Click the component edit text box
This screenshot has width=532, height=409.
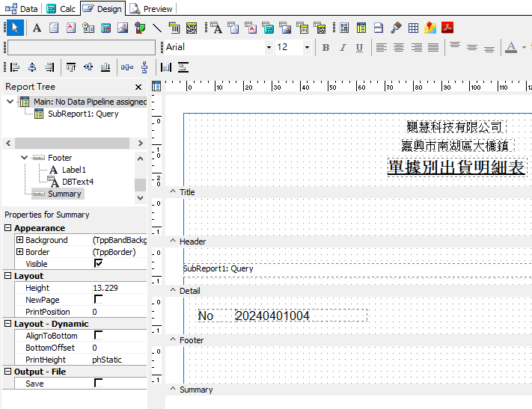click(x=82, y=47)
